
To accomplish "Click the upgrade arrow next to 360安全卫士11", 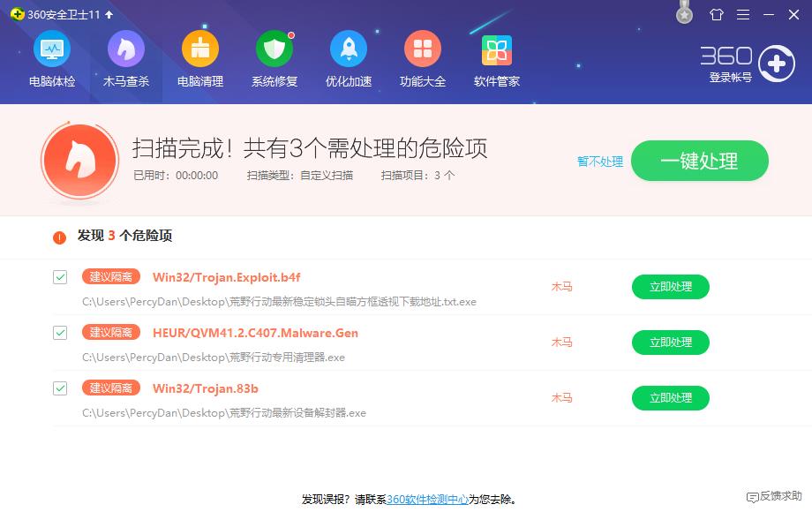I will pyautogui.click(x=109, y=14).
